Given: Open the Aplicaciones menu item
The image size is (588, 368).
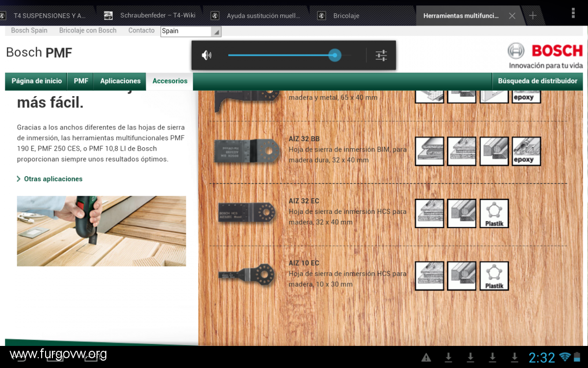Looking at the screenshot, I should click(120, 81).
